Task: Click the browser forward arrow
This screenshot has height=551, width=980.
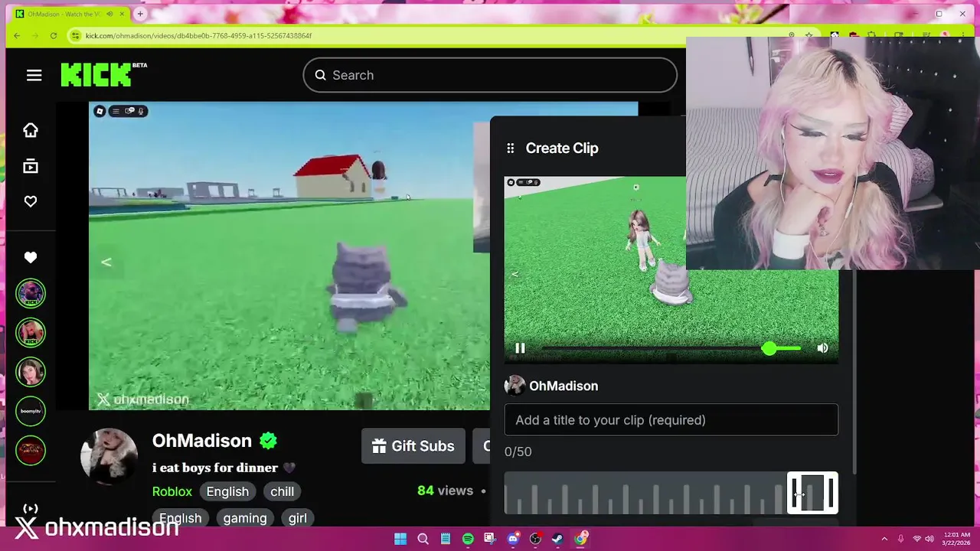Action: point(34,35)
